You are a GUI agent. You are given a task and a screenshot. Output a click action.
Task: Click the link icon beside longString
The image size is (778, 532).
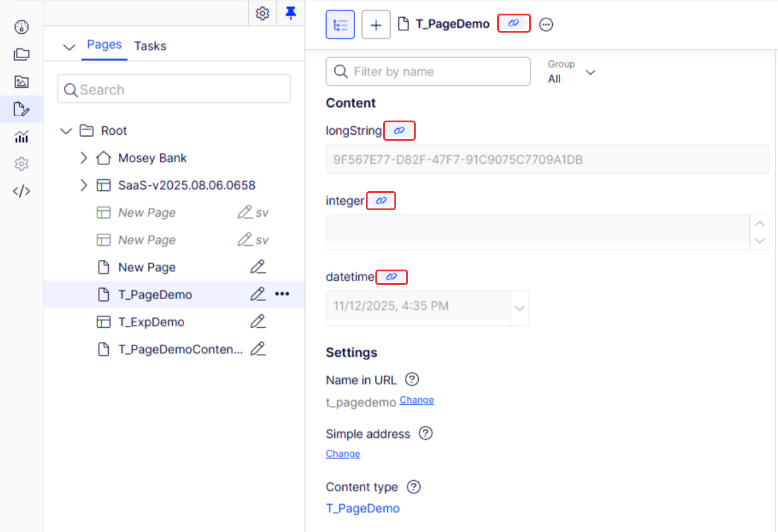click(399, 131)
